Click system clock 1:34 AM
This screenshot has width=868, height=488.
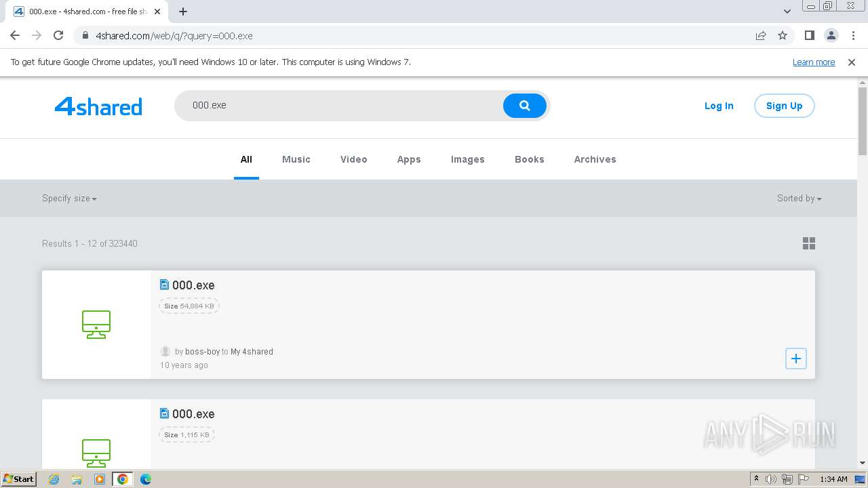(x=833, y=479)
